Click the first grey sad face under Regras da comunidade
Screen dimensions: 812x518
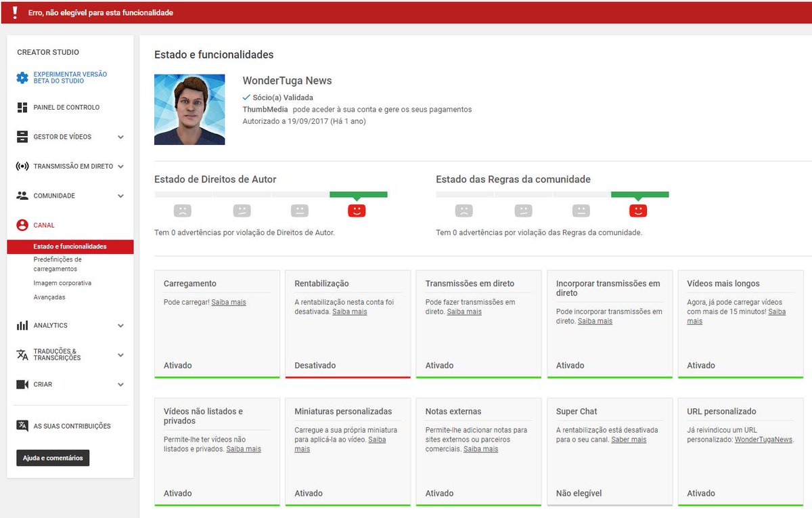[x=464, y=211]
